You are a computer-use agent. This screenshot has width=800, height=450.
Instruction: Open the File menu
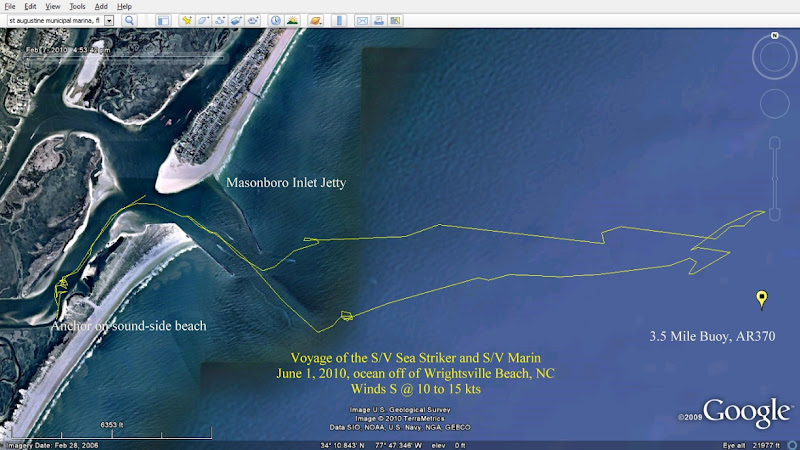click(10, 7)
